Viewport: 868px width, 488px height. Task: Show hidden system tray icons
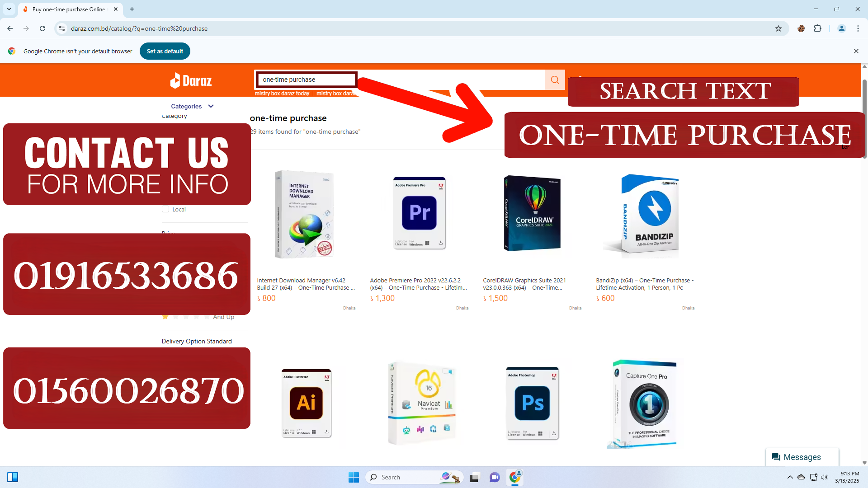(x=790, y=477)
